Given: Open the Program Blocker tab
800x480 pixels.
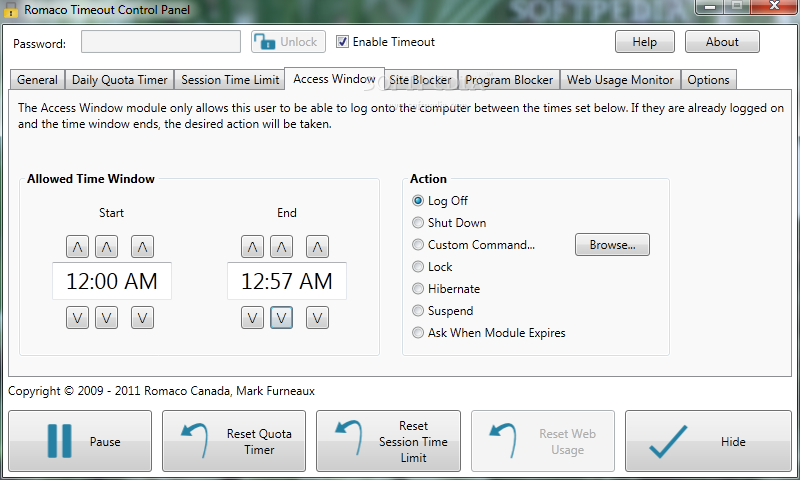Looking at the screenshot, I should [x=509, y=80].
